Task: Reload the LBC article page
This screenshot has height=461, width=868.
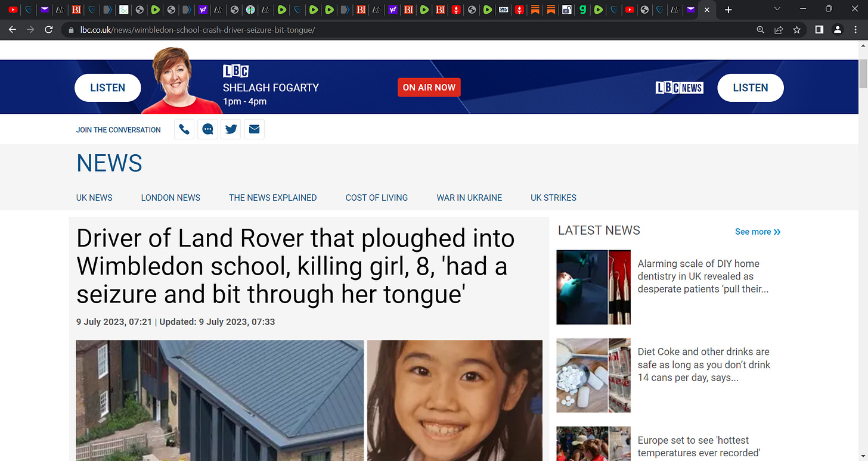Action: pos(49,29)
